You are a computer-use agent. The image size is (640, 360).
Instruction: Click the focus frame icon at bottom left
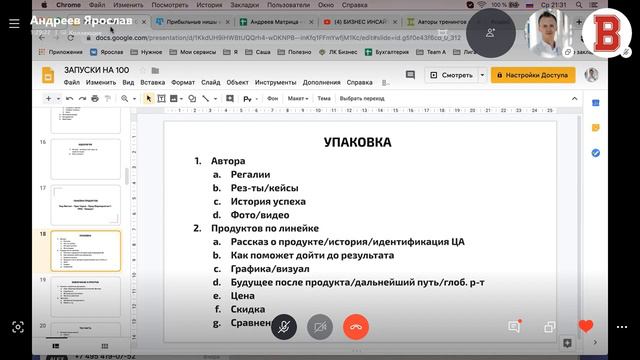coord(18,327)
